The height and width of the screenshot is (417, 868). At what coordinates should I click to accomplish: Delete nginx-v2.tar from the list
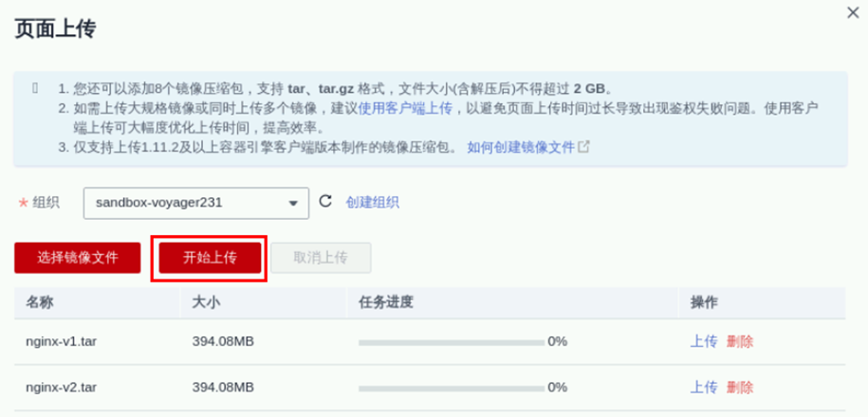click(x=740, y=387)
